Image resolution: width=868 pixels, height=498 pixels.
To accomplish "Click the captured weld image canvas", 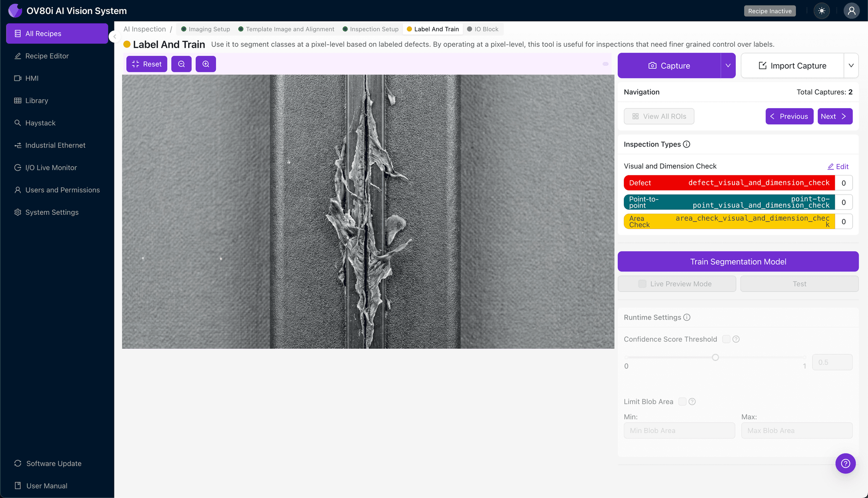I will coord(368,211).
